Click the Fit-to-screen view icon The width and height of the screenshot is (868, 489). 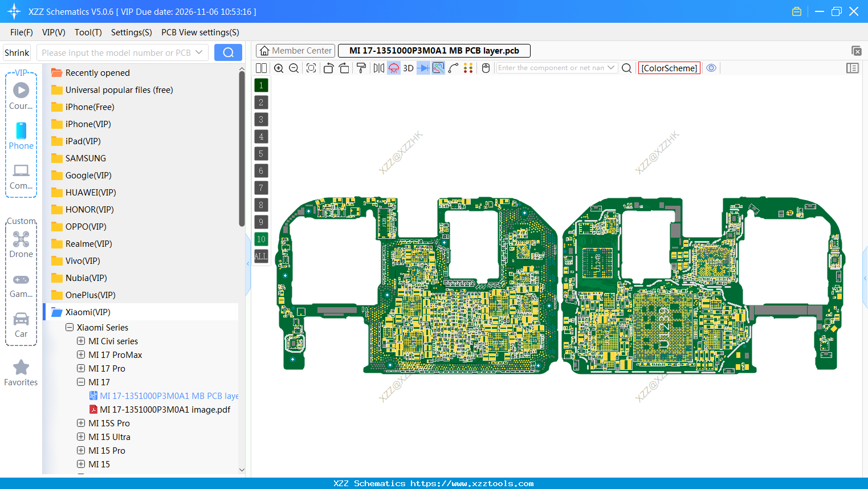click(312, 68)
